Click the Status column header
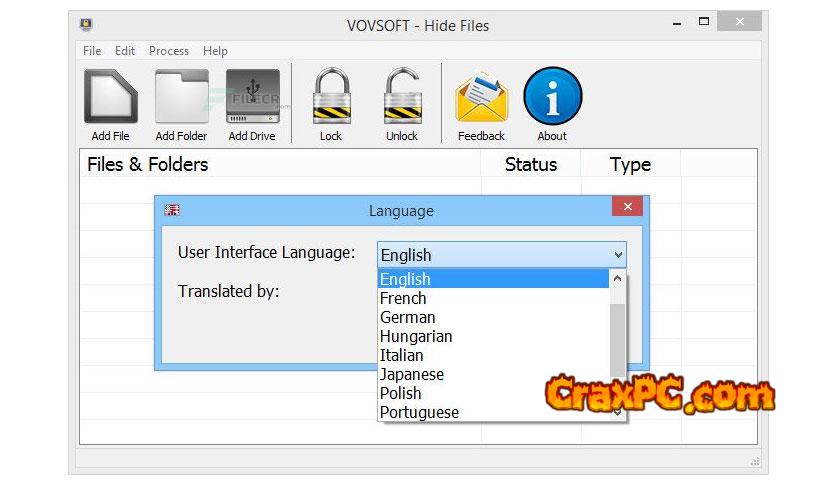This screenshot has height=484, width=836. [530, 164]
